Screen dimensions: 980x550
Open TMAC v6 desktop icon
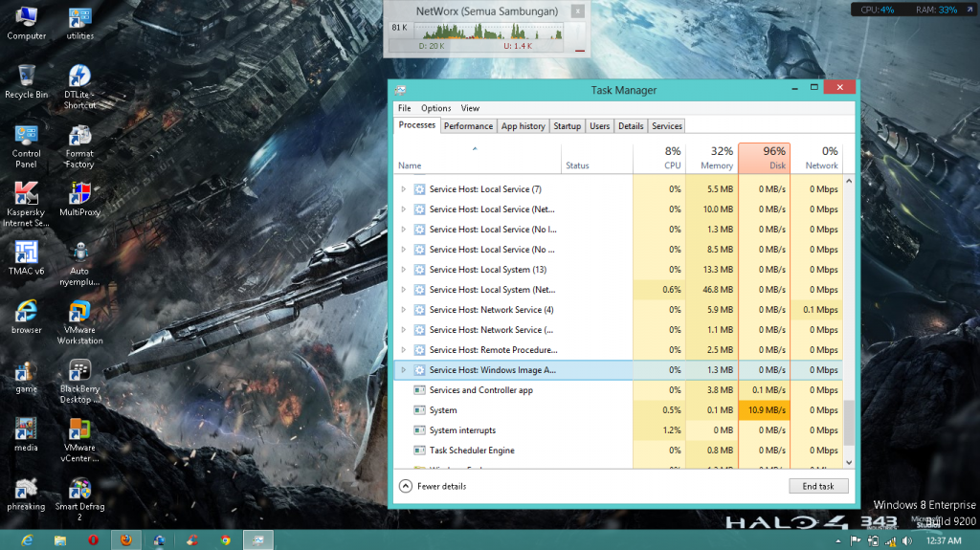[26, 258]
